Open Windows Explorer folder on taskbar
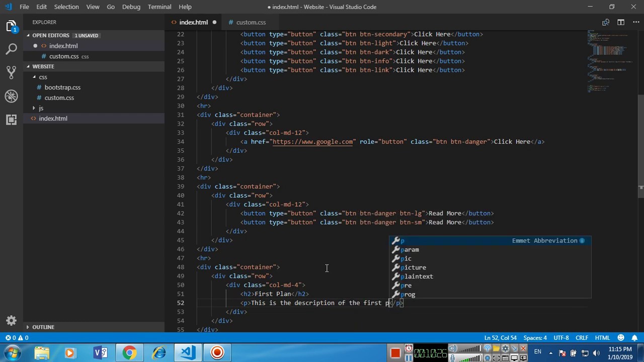Image resolution: width=644 pixels, height=362 pixels. tap(42, 353)
